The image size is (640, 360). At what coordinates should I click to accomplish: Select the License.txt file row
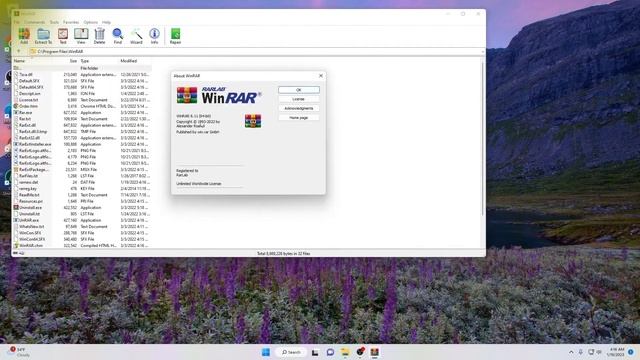82,100
